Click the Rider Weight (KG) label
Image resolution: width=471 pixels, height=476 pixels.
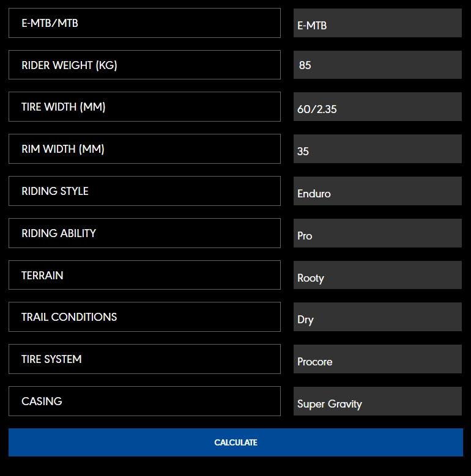(144, 65)
